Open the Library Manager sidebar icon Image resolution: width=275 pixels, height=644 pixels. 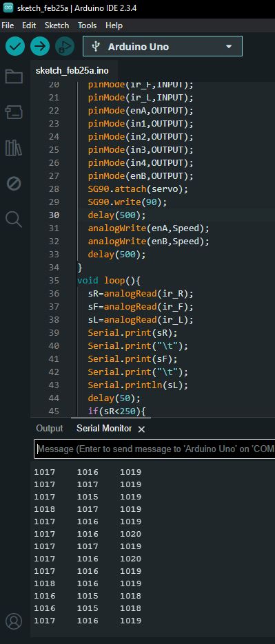click(x=14, y=147)
